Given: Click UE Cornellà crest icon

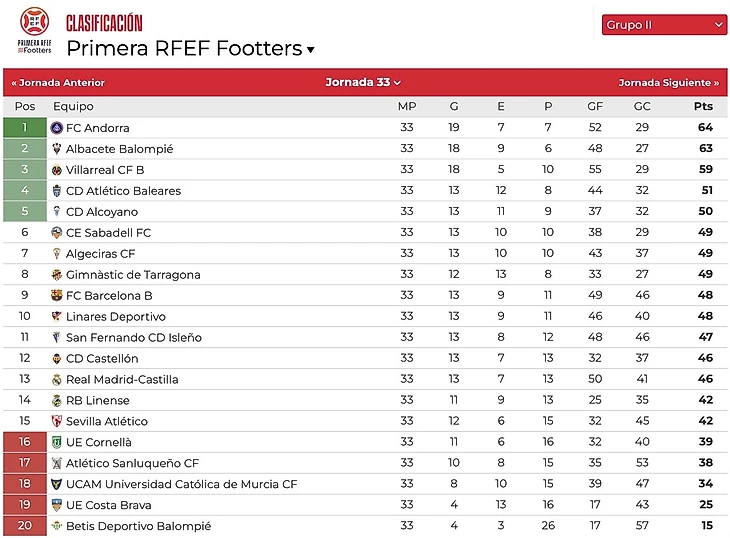Looking at the screenshot, I should point(56,442).
